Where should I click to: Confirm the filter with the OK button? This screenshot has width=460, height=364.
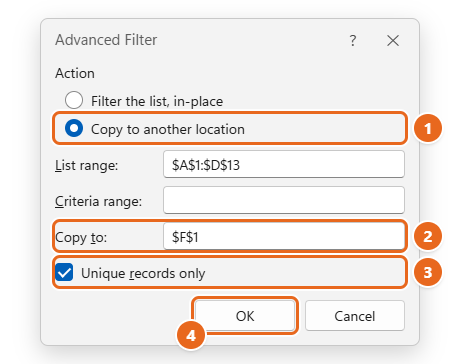tap(245, 316)
